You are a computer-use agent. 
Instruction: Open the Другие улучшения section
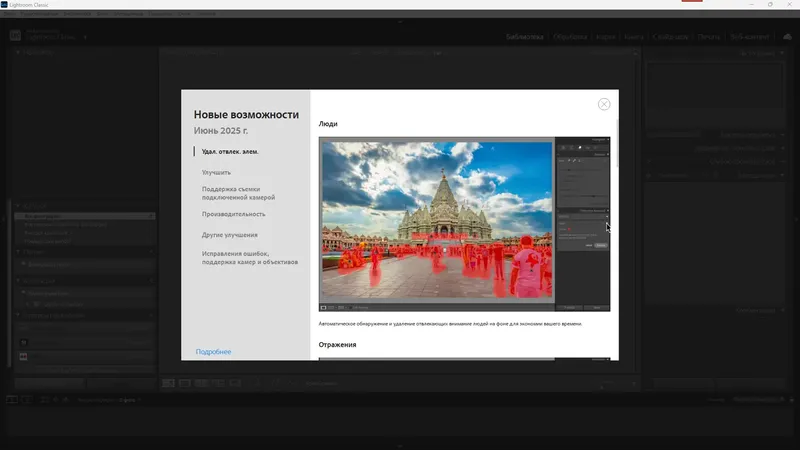[230, 235]
